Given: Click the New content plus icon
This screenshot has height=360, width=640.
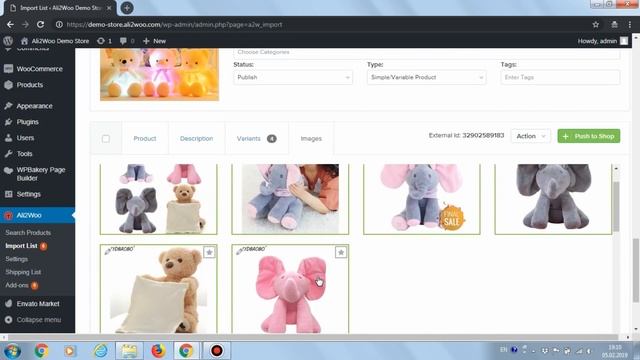Looking at the screenshot, I should tap(146, 41).
